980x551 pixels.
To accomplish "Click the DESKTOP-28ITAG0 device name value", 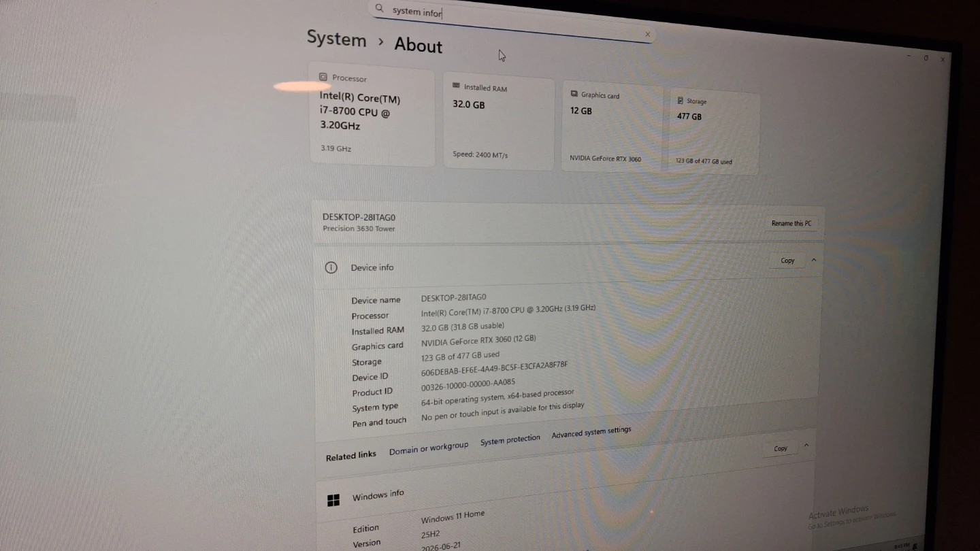I will pos(453,297).
